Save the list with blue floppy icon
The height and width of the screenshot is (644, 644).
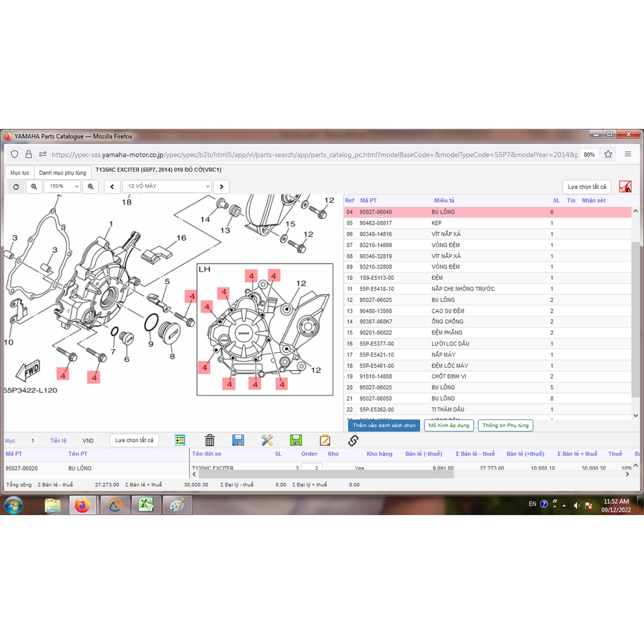pyautogui.click(x=238, y=440)
